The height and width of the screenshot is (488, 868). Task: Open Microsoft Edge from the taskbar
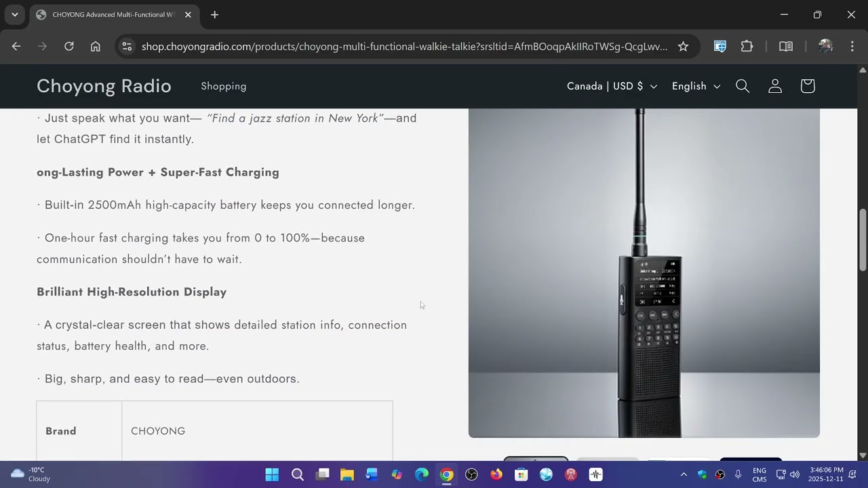tap(422, 474)
